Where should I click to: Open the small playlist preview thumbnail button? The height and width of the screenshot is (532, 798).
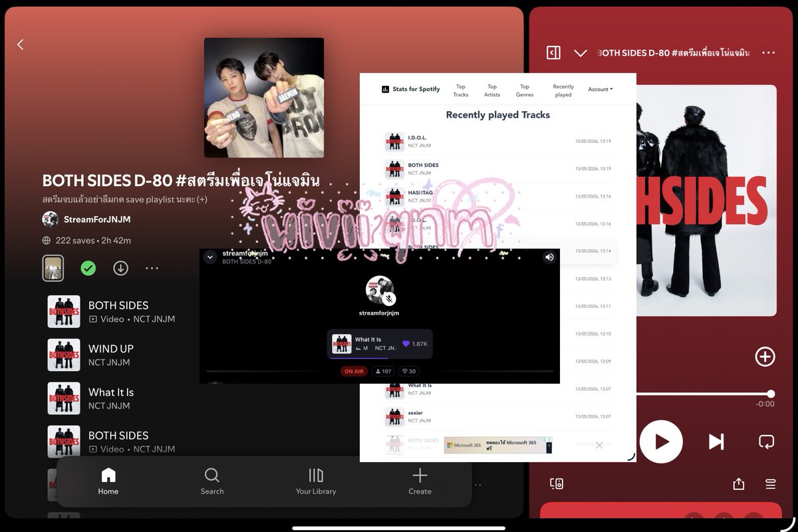click(x=53, y=268)
